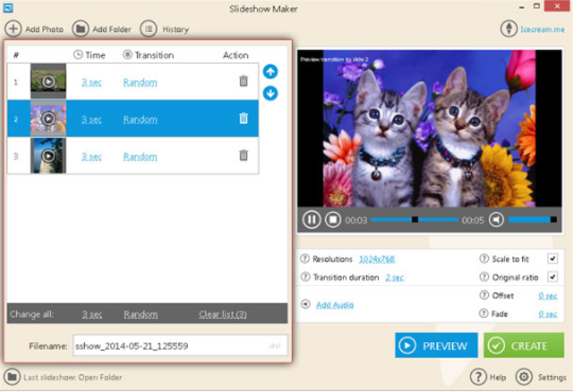Open Help at the bottom
This screenshot has width=573, height=392.
pos(488,377)
